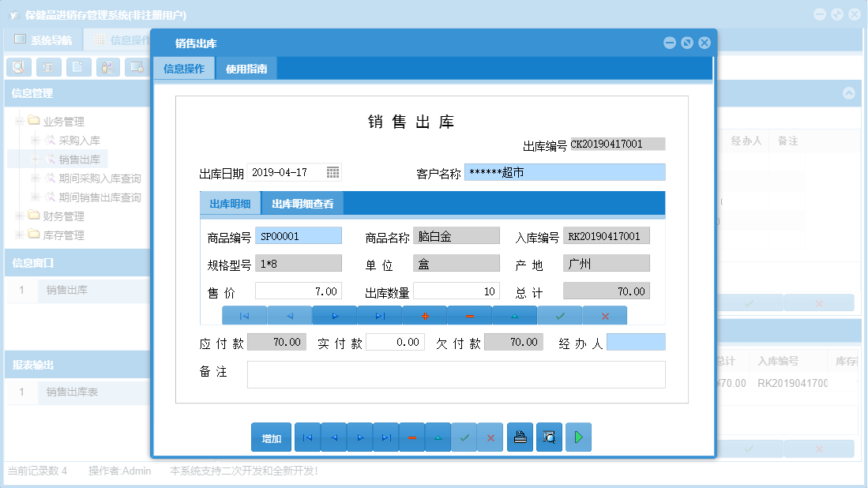868x488 pixels.
Task: Collapse the right panel using the chevron
Action: click(x=849, y=92)
